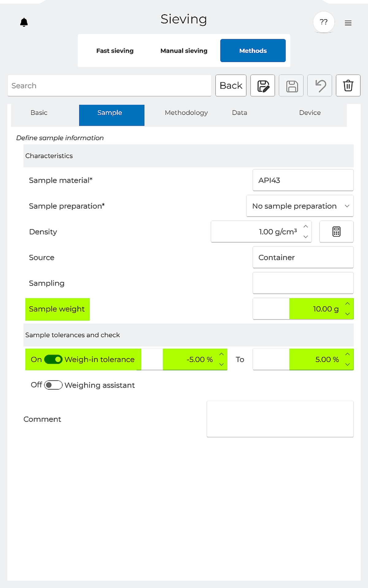Switch to the Methodology tab
The width and height of the screenshot is (368, 588).
(186, 113)
